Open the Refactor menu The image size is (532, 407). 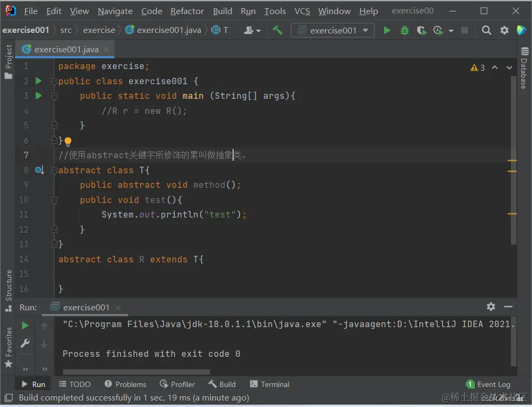[187, 11]
